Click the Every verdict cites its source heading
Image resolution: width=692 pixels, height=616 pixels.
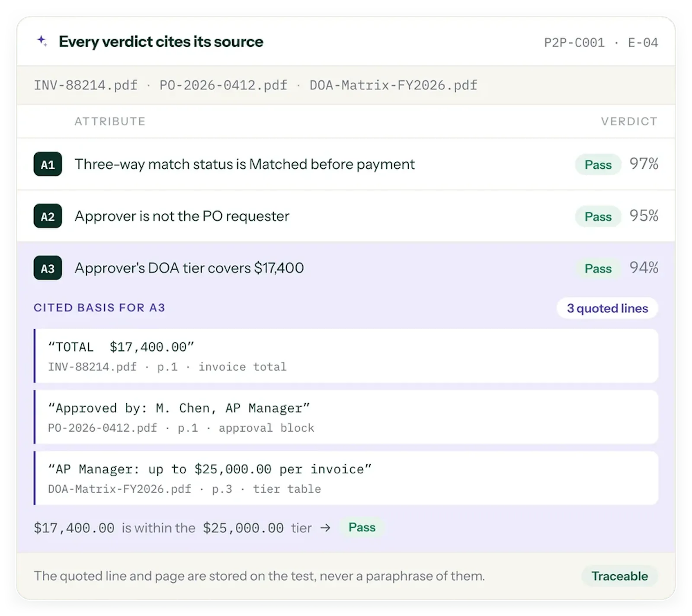[161, 42]
